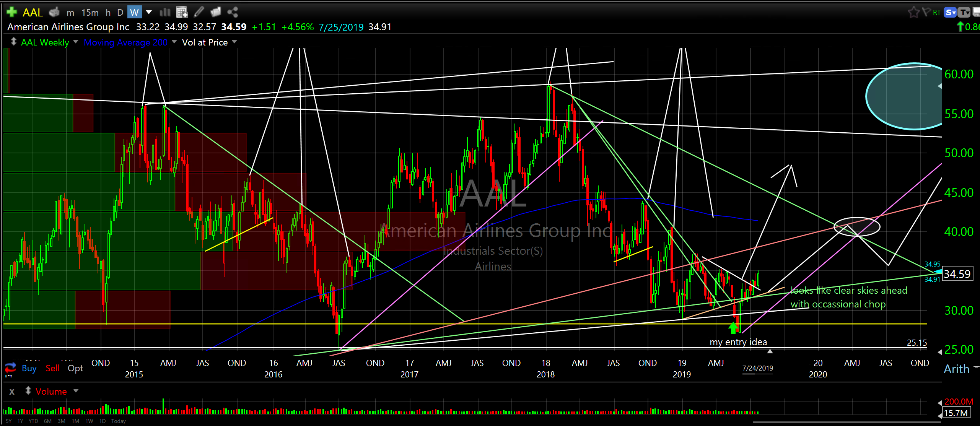Click the bar chart type icon
The width and height of the screenshot is (980, 426).
point(165,12)
